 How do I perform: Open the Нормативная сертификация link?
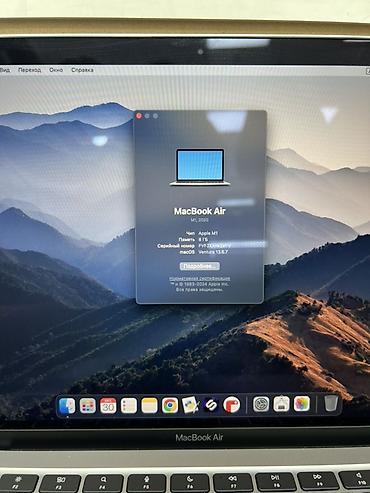click(200, 278)
